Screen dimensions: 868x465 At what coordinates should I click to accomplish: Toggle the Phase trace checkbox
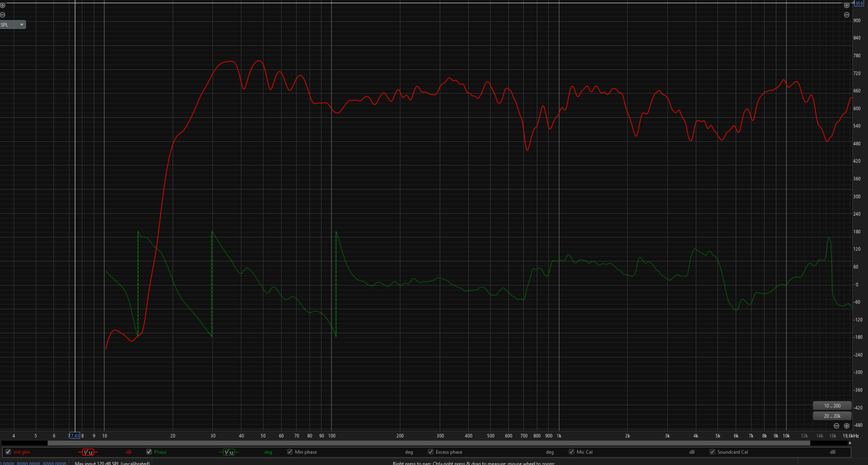coord(149,452)
